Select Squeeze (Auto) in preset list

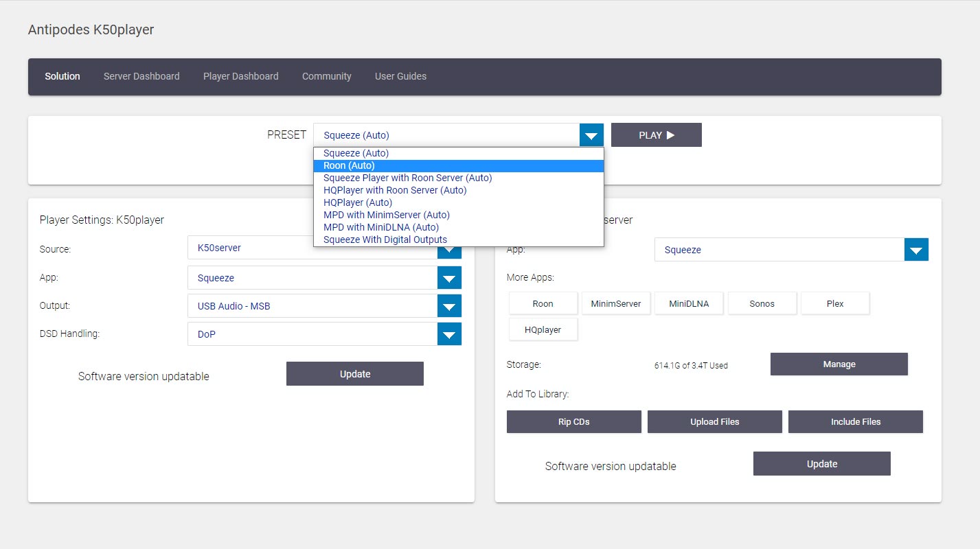(459, 153)
